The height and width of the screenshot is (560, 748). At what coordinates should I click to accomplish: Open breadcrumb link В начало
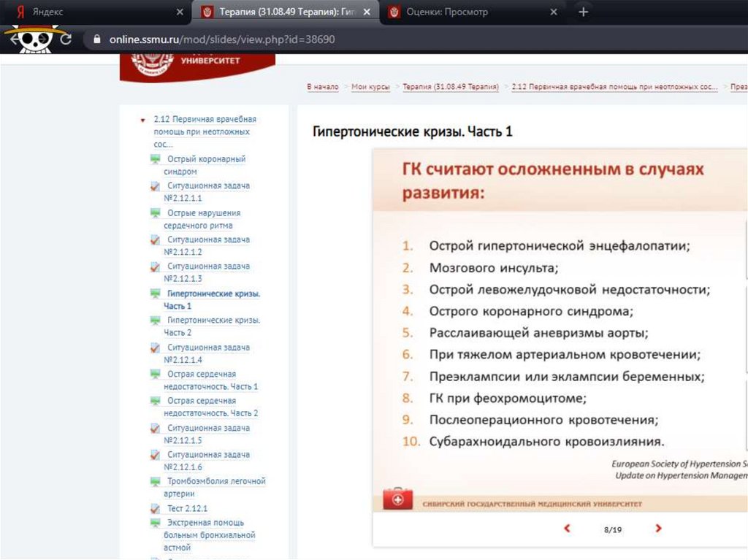tap(322, 87)
